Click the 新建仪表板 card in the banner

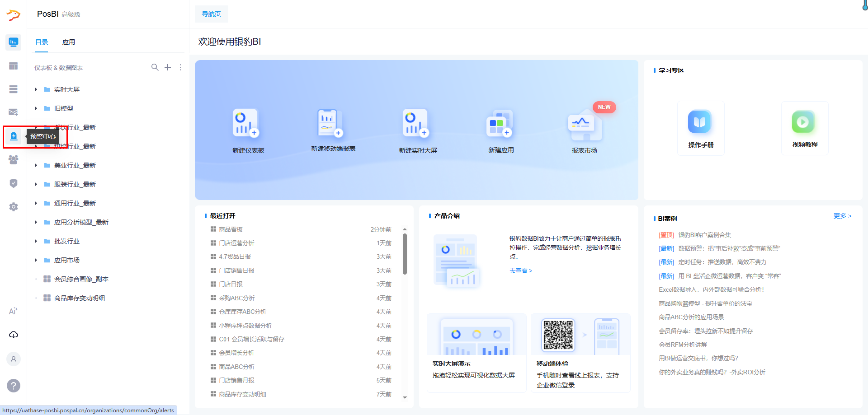[246, 131]
